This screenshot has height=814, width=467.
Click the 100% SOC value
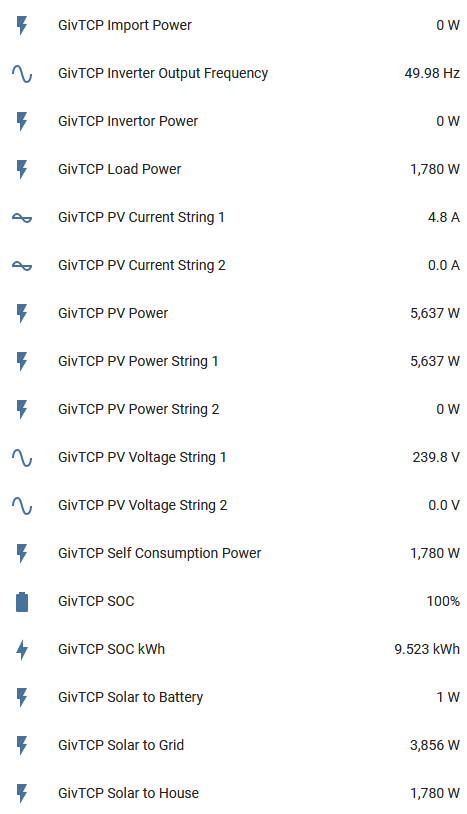coord(443,601)
